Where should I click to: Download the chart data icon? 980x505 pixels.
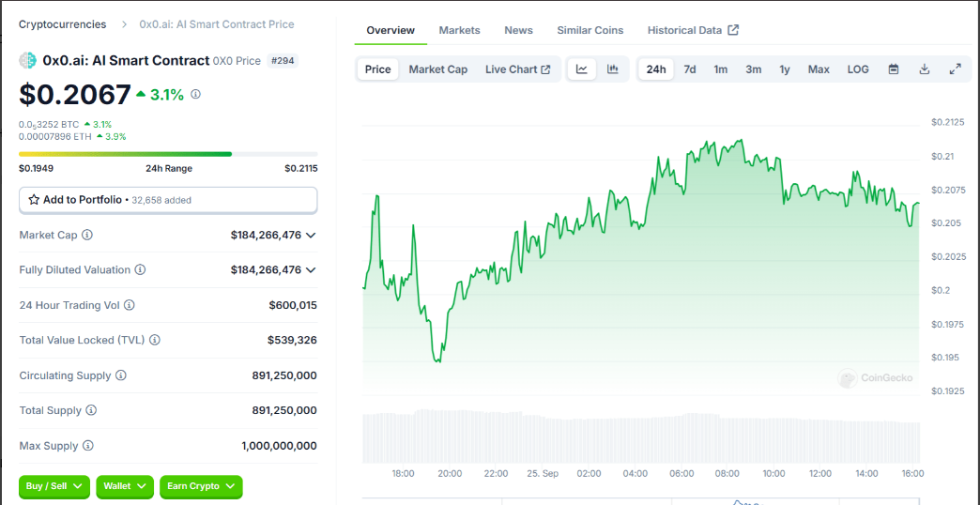click(925, 69)
